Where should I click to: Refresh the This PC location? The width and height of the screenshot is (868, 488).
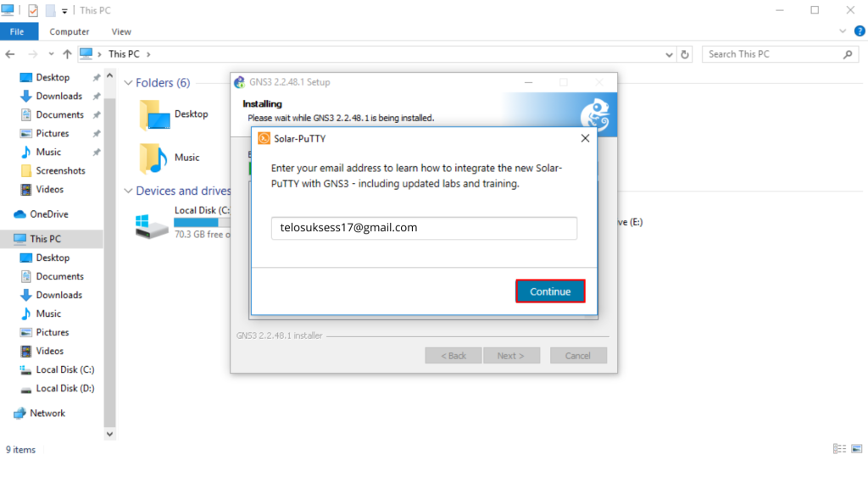[x=685, y=54]
